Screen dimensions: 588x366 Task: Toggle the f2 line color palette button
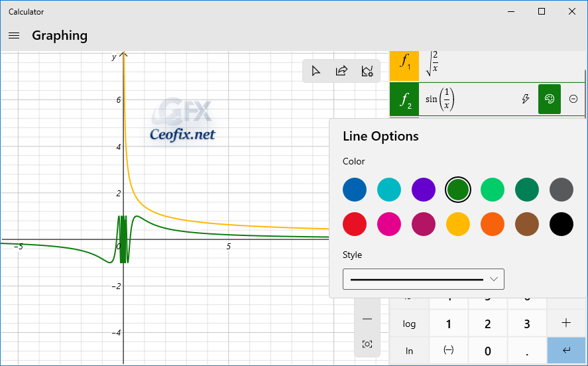[x=550, y=99]
